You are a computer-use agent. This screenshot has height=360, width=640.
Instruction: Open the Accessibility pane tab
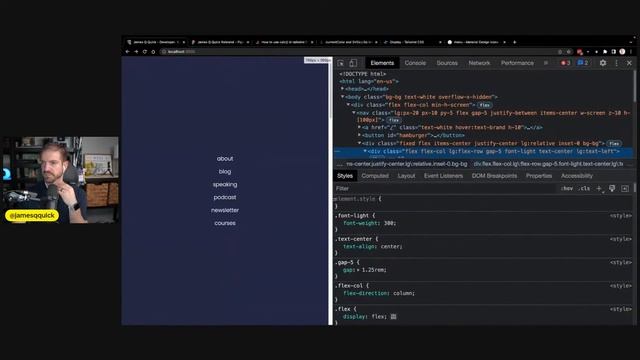click(577, 176)
